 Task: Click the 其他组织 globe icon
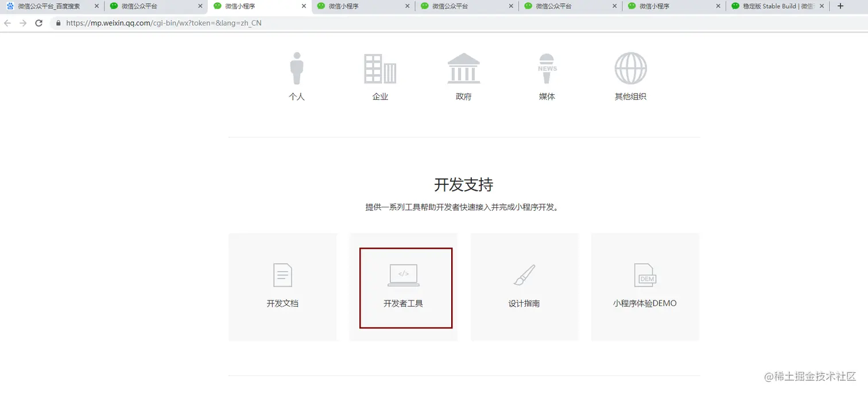(x=631, y=68)
